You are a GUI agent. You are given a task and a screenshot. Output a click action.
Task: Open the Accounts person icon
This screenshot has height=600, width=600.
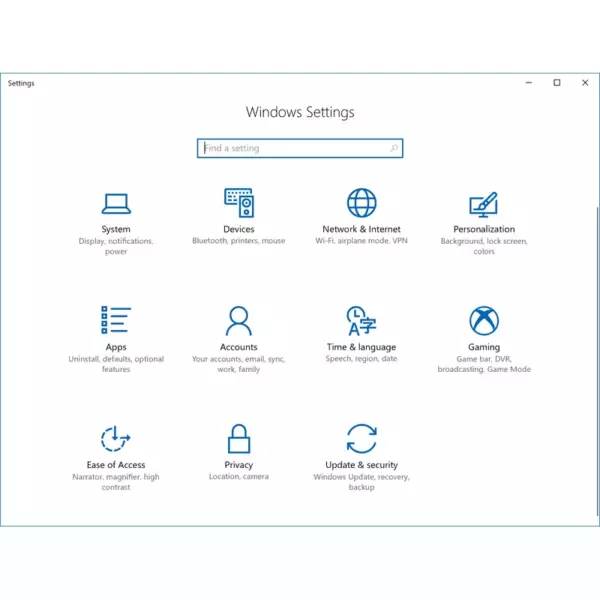239,321
